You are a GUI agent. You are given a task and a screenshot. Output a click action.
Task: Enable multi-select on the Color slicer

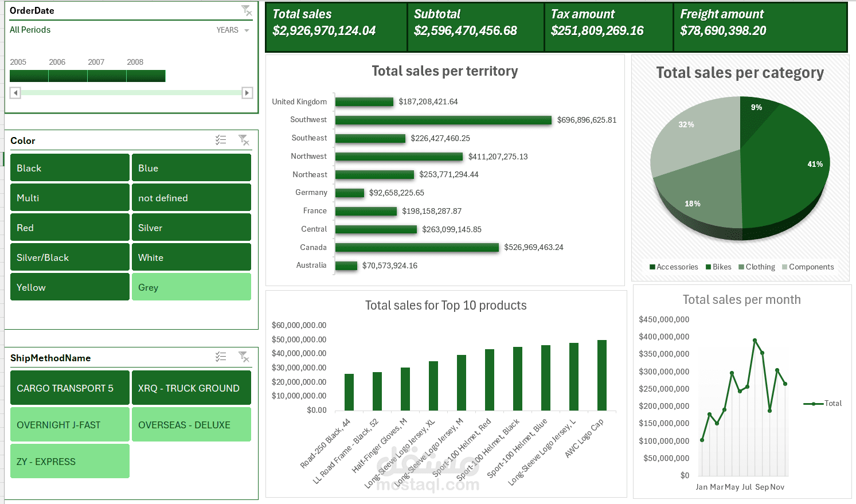point(221,139)
